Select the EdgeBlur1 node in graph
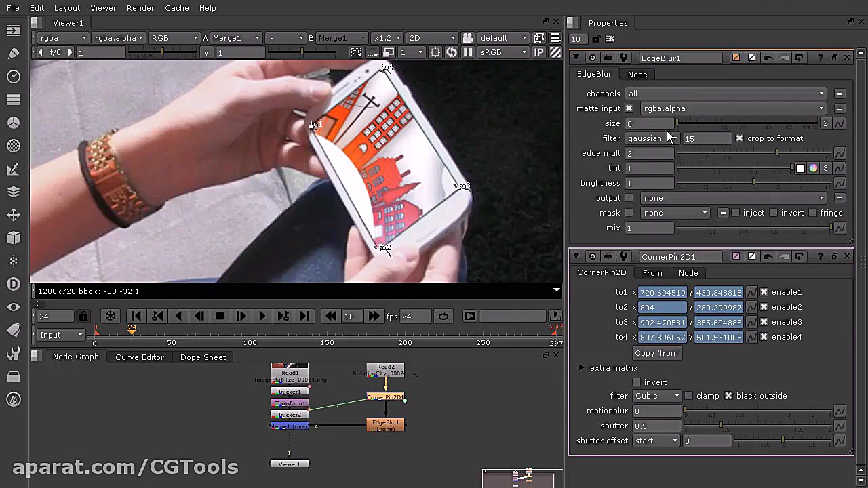 pos(386,425)
